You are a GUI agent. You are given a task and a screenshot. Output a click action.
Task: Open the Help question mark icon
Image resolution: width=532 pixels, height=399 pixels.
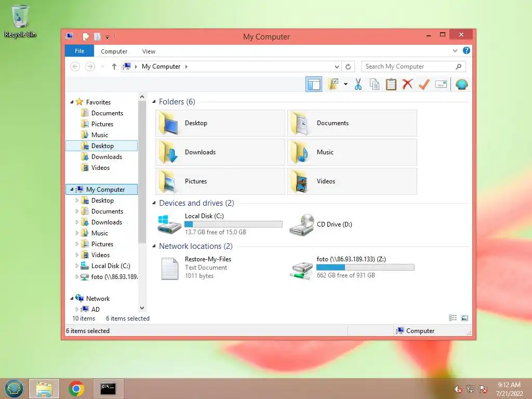467,50
